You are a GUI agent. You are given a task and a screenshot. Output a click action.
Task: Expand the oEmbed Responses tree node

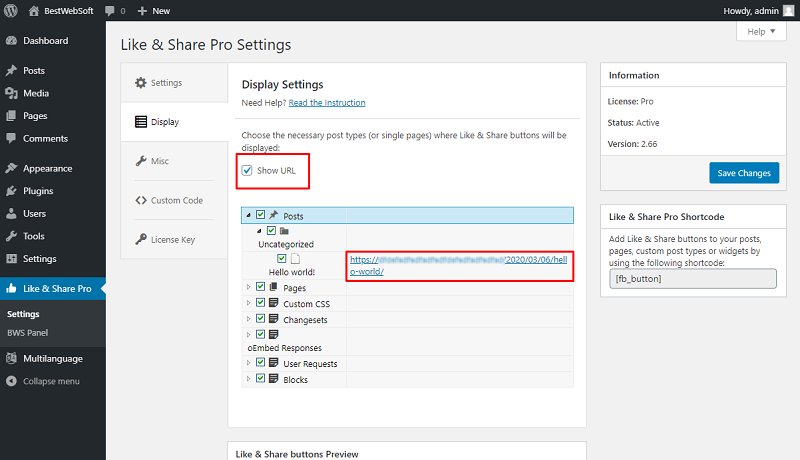pyautogui.click(x=248, y=335)
